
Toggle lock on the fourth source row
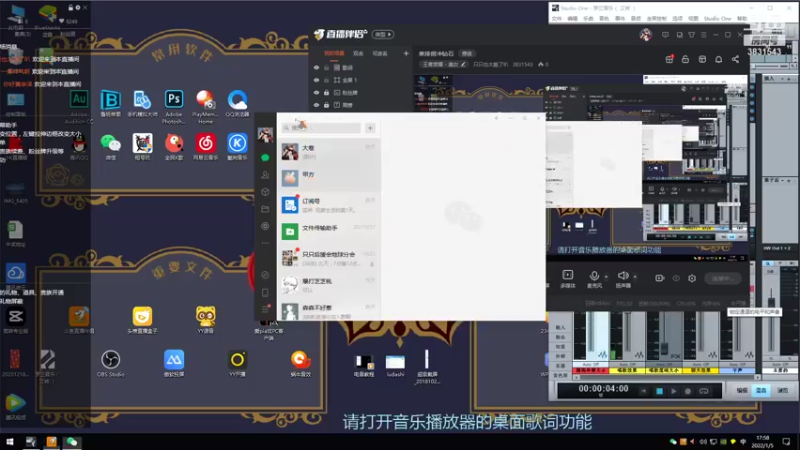click(327, 105)
